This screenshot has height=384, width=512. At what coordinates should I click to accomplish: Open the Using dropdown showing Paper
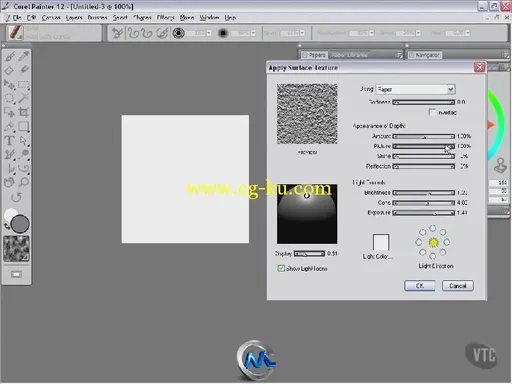pyautogui.click(x=415, y=89)
